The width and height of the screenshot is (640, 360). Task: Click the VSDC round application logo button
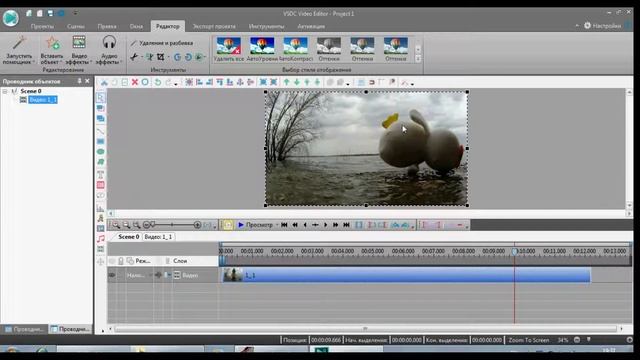pos(11,18)
